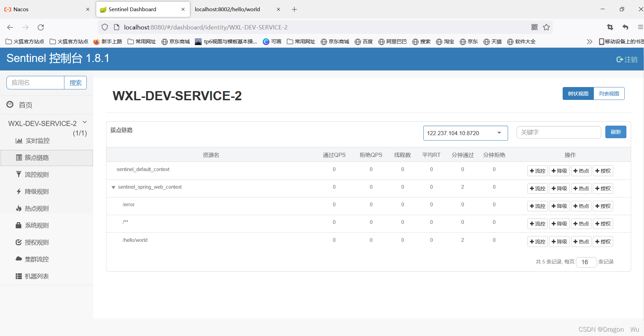Open the 百度 bookmark

(364, 42)
